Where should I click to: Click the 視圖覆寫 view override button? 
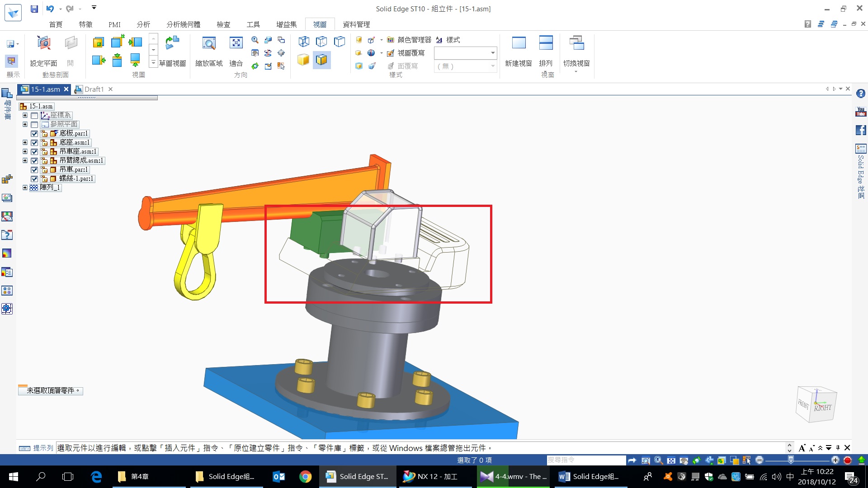(x=406, y=53)
